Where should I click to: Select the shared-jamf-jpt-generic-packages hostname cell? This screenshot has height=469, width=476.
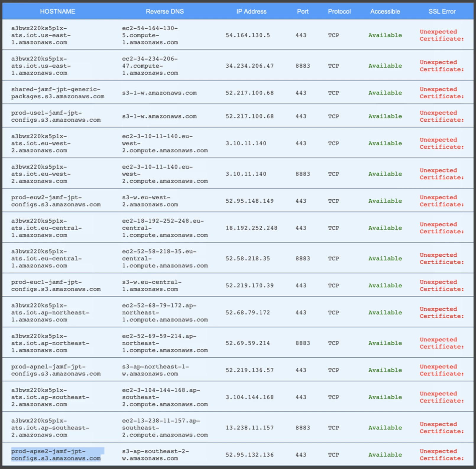(58, 93)
